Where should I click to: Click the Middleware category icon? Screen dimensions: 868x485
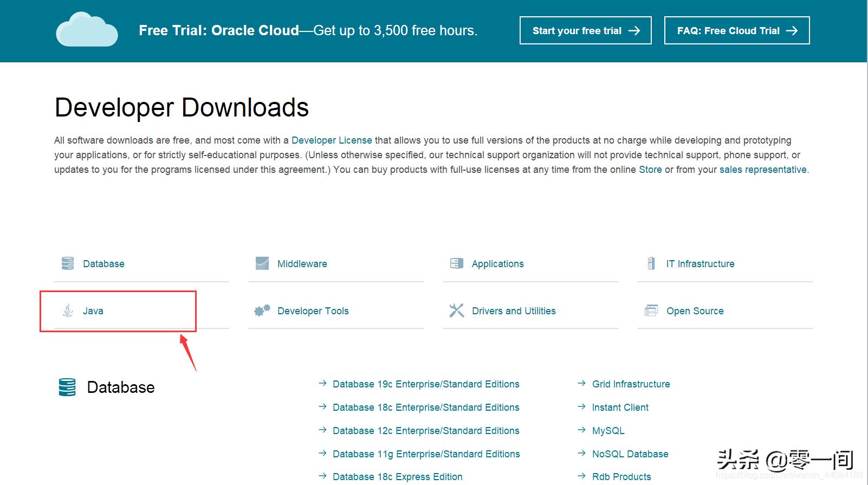[262, 263]
